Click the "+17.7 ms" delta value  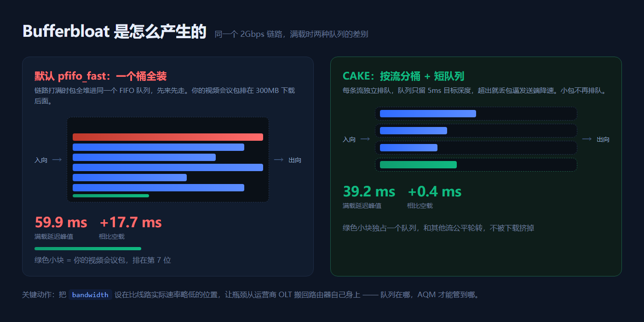131,223
